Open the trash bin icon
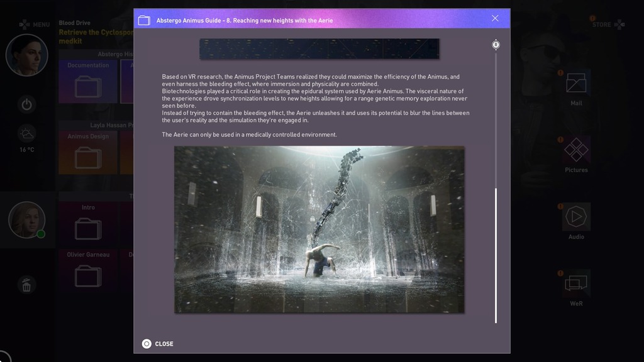644x362 pixels. [26, 286]
